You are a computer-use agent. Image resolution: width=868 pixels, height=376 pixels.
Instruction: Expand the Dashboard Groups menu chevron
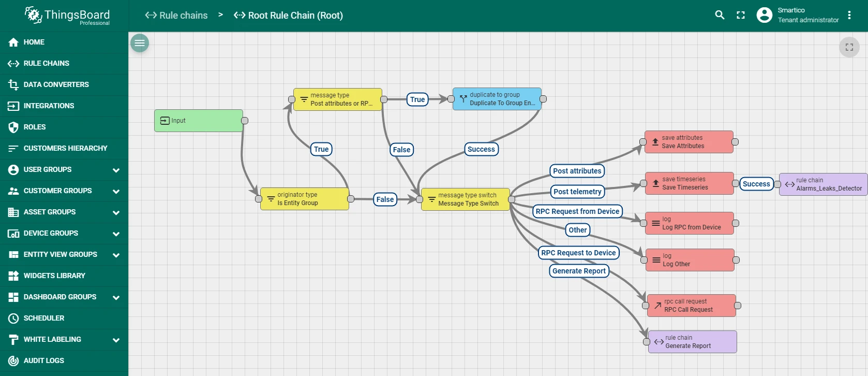coord(116,297)
